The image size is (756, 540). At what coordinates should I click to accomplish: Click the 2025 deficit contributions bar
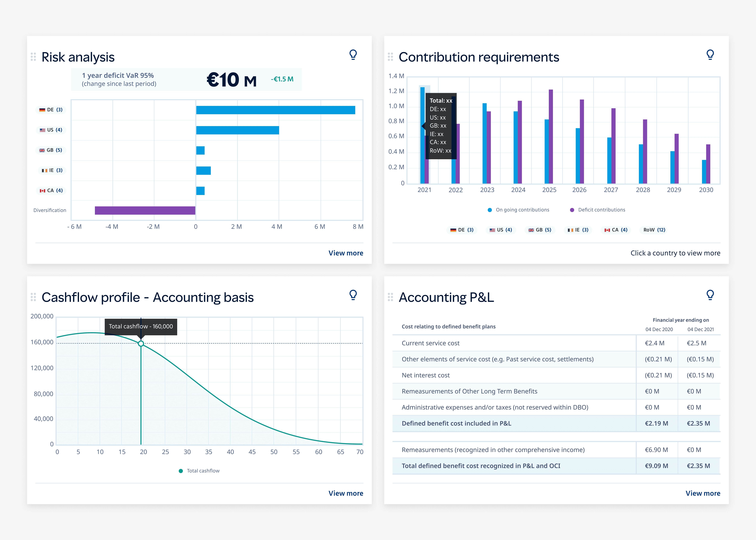click(551, 136)
